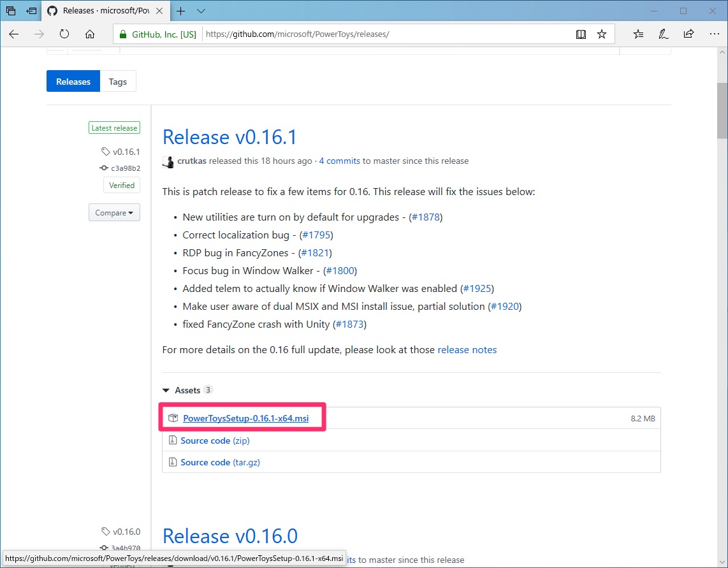728x568 pixels.
Task: Open the favorites hub
Action: (x=638, y=34)
